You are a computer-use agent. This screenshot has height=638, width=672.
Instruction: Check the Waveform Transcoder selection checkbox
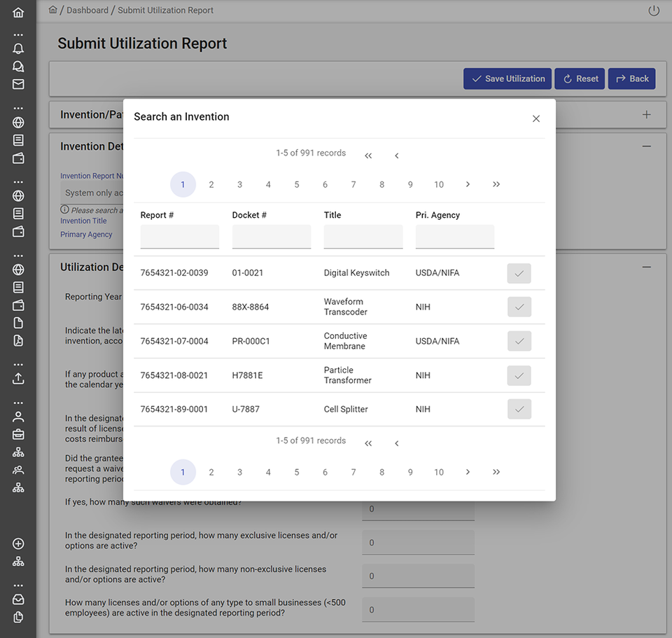pyautogui.click(x=519, y=307)
